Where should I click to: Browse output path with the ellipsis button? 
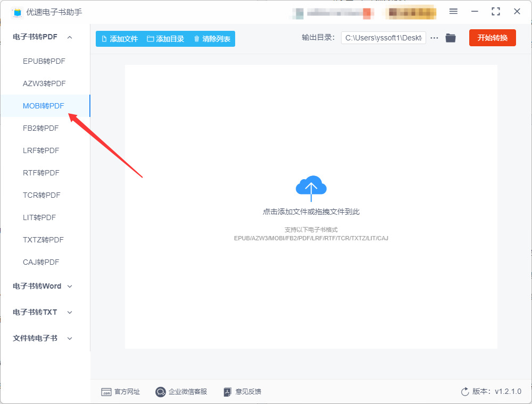[x=434, y=38]
